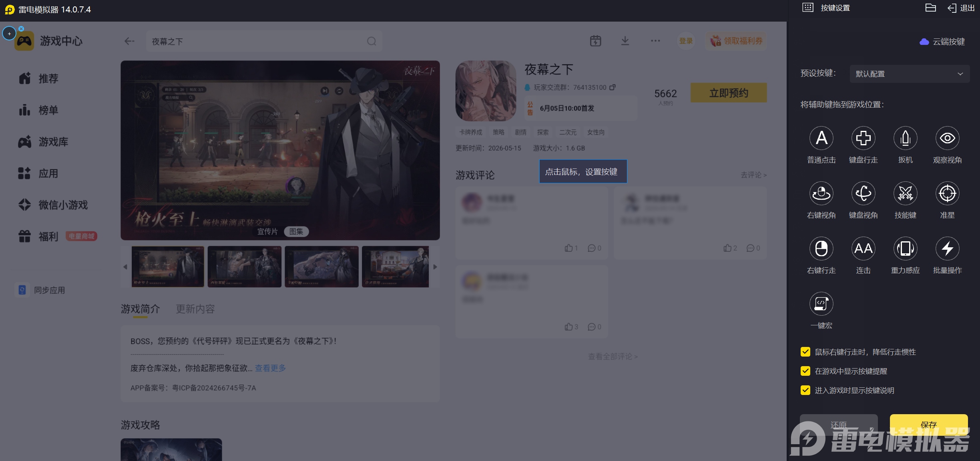Screen dimensions: 980x461
Task: Select the 扳机 trigger tool
Action: click(x=905, y=138)
